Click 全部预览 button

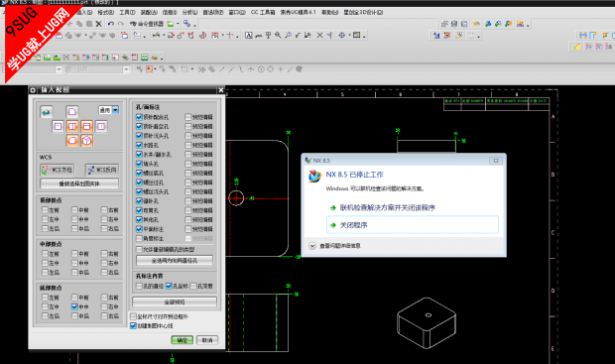tap(175, 303)
